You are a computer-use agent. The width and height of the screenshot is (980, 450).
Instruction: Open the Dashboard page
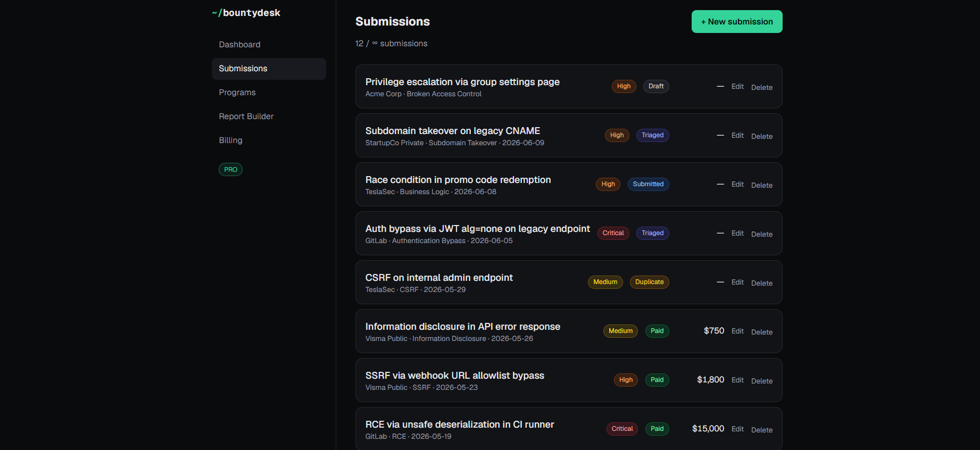[269, 45]
